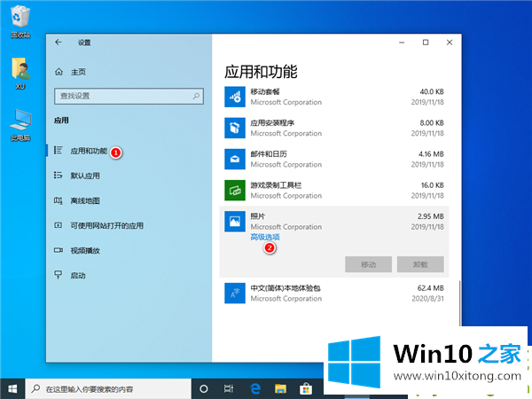Click the 邮件和日历 app name
This screenshot has height=399, width=532.
point(269,154)
